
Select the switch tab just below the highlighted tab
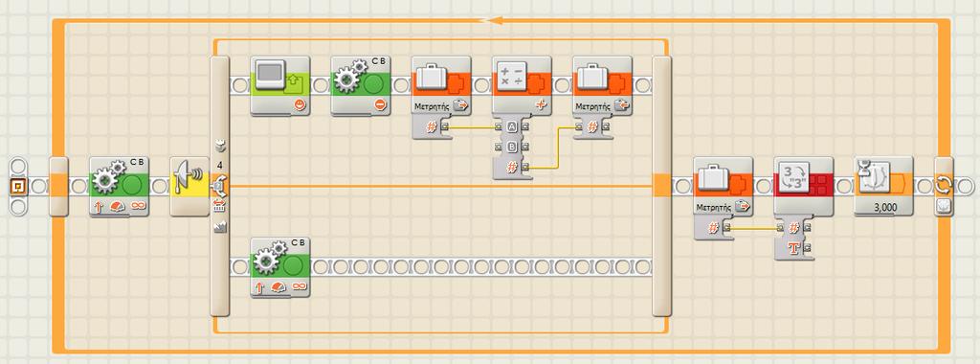coord(219,206)
